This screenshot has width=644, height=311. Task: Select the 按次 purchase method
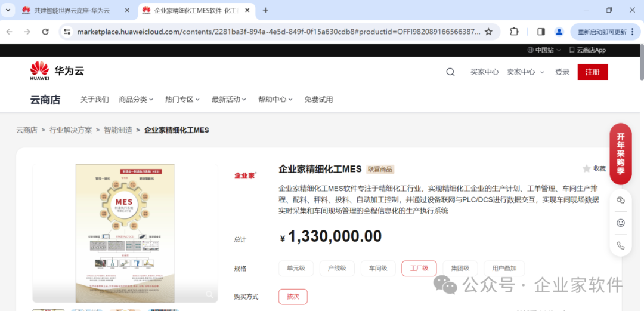[x=293, y=297]
